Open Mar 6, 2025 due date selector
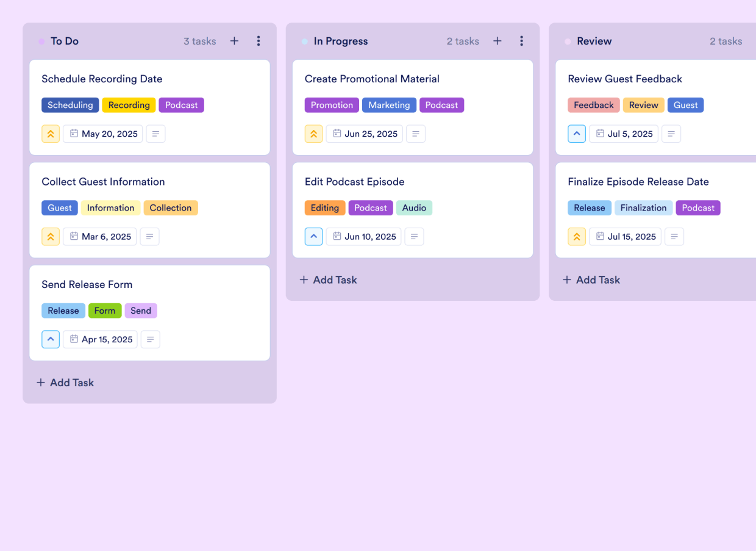 99,236
